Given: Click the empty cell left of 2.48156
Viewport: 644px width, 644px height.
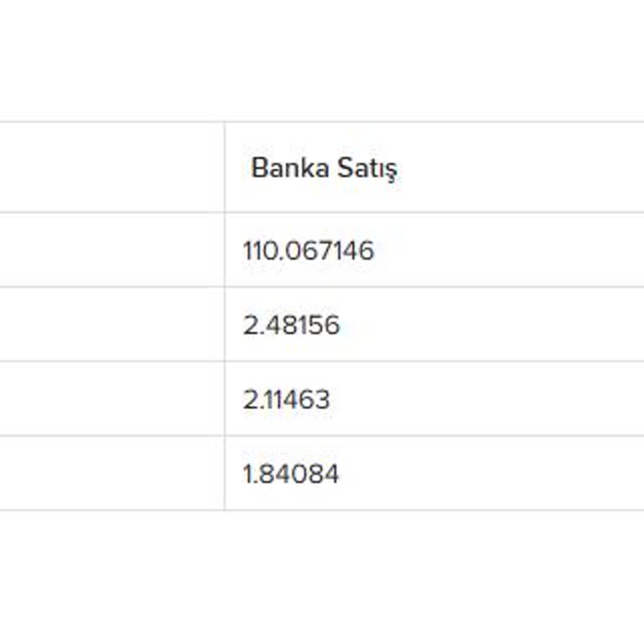Looking at the screenshot, I should click(109, 325).
